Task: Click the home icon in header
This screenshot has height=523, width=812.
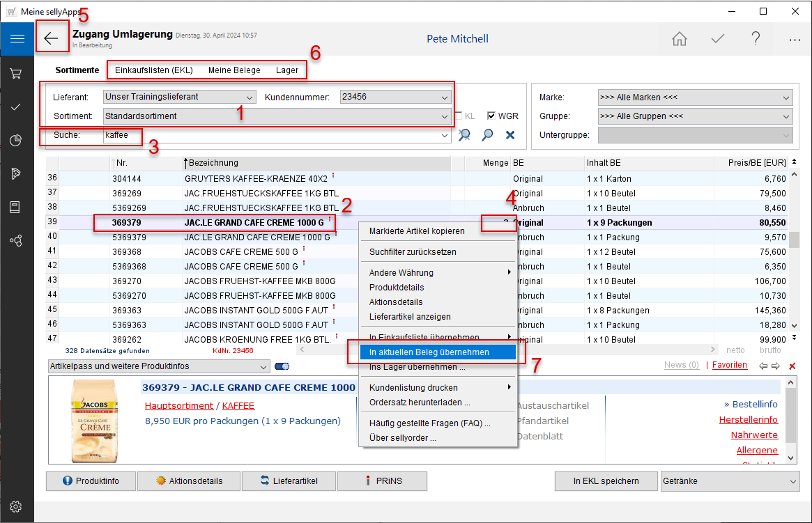Action: coord(679,39)
